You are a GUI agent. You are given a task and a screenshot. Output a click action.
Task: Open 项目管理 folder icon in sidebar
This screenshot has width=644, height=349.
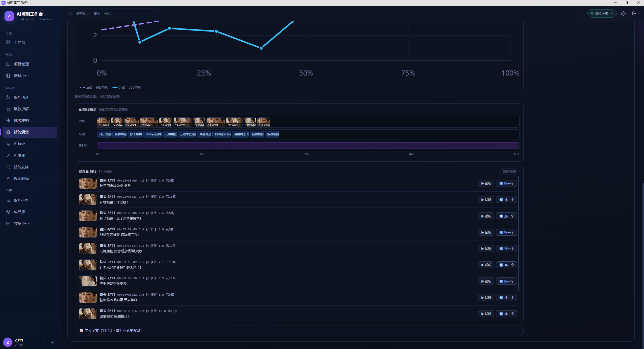coord(8,64)
